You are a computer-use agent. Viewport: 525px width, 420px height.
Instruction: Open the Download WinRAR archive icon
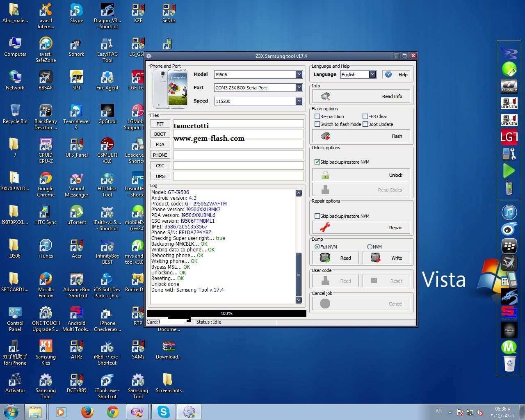pyautogui.click(x=169, y=349)
